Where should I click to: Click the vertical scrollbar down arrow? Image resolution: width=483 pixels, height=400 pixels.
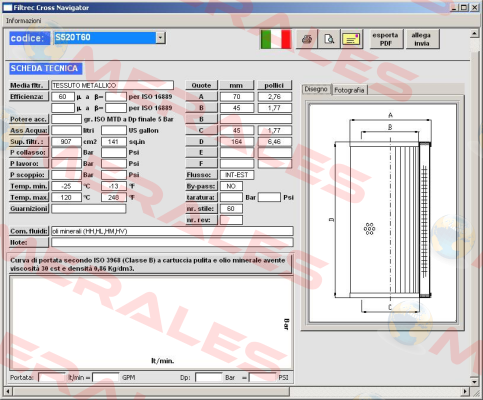pos(474,381)
